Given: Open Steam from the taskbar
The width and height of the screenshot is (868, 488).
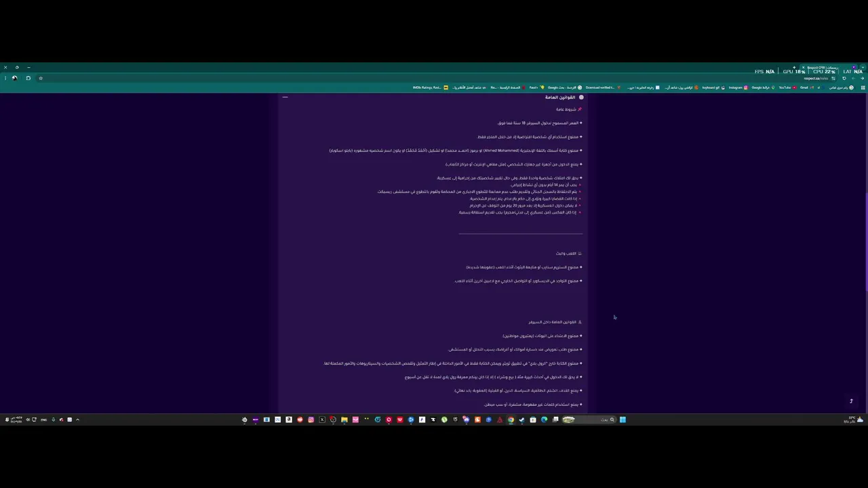Looking at the screenshot, I should (x=521, y=420).
